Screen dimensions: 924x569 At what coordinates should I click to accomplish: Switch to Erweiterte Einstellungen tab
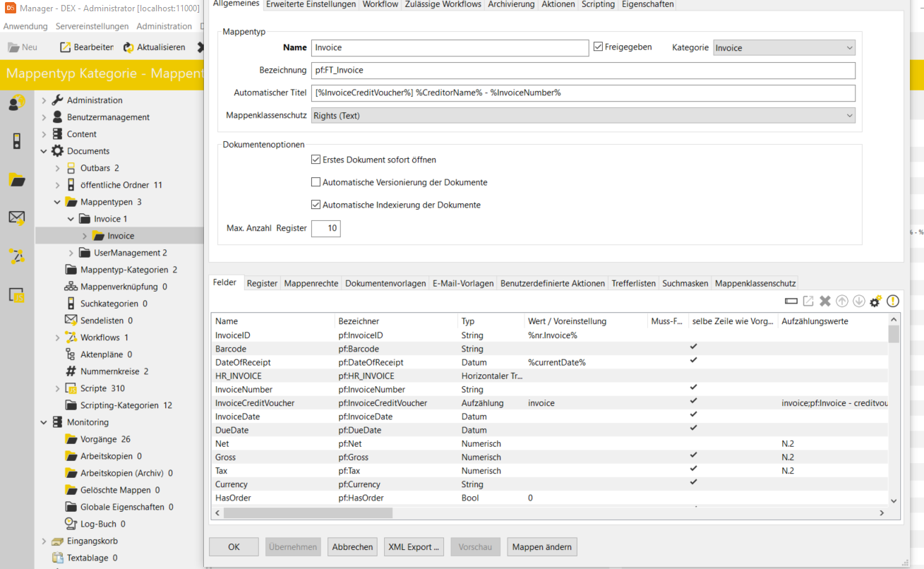pos(311,4)
